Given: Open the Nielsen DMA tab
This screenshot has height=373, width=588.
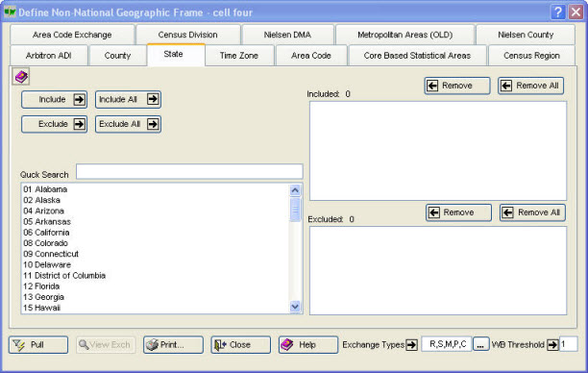Looking at the screenshot, I should pyautogui.click(x=287, y=35).
